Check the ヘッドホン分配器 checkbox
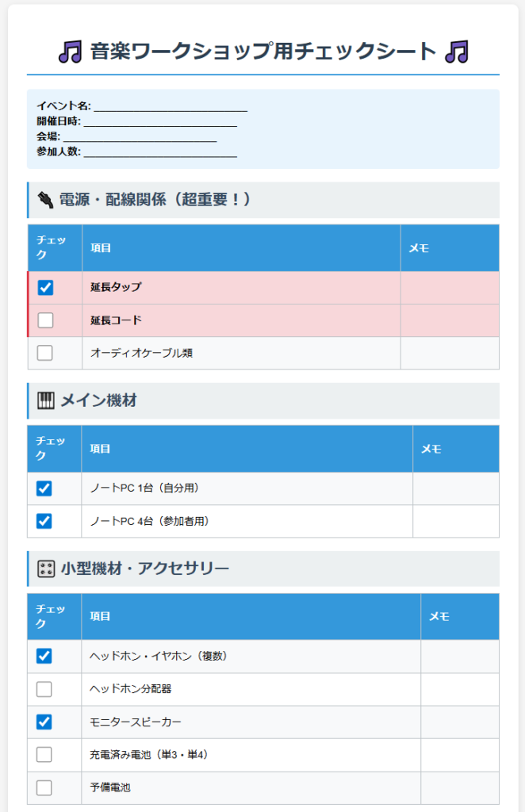The height and width of the screenshot is (812, 525). click(44, 689)
